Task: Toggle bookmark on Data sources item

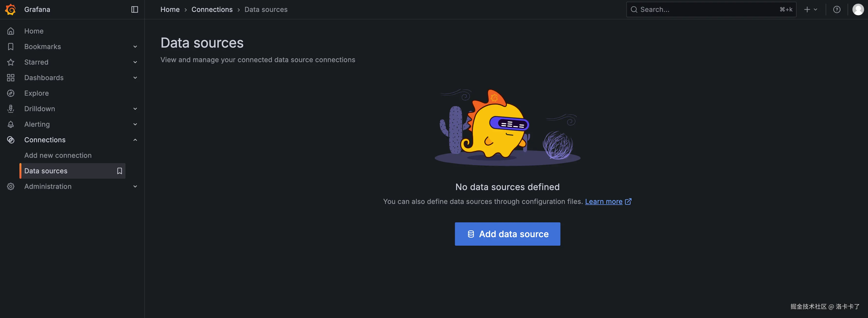Action: [x=119, y=171]
